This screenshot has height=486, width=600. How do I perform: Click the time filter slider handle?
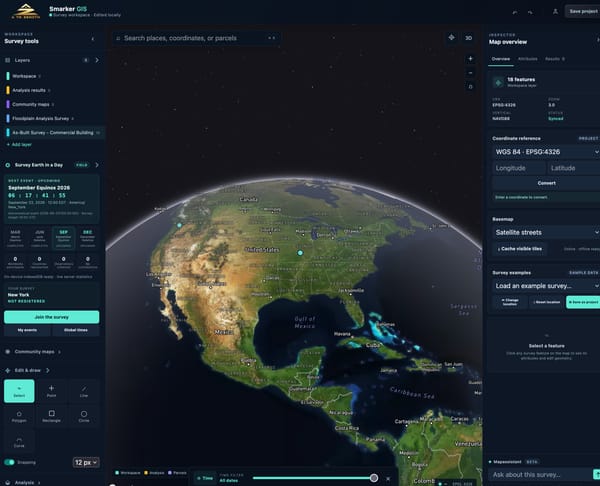tap(374, 478)
